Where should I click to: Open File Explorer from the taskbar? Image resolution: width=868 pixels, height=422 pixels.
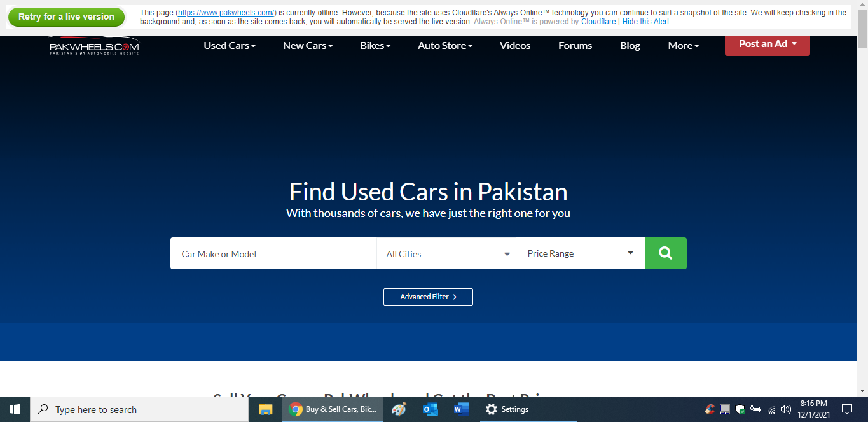coord(265,409)
